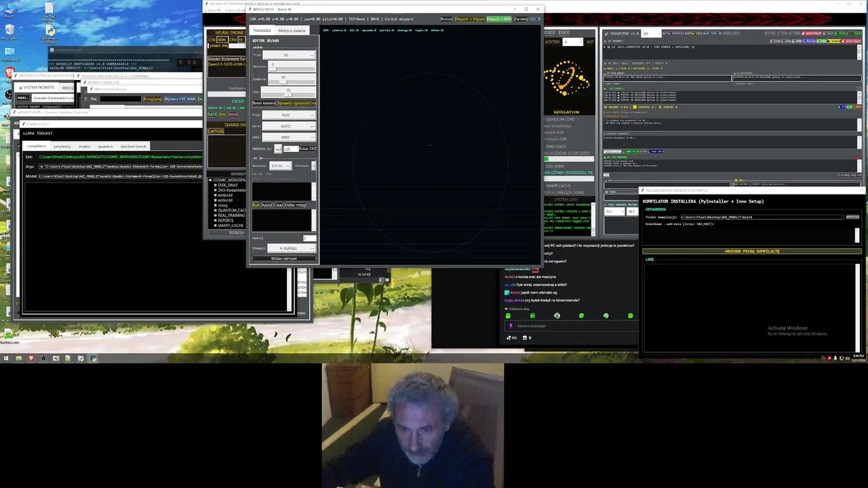Viewport: 868px width, 488px height.
Task: Open the Windows Start menu
Action: tap(6, 358)
